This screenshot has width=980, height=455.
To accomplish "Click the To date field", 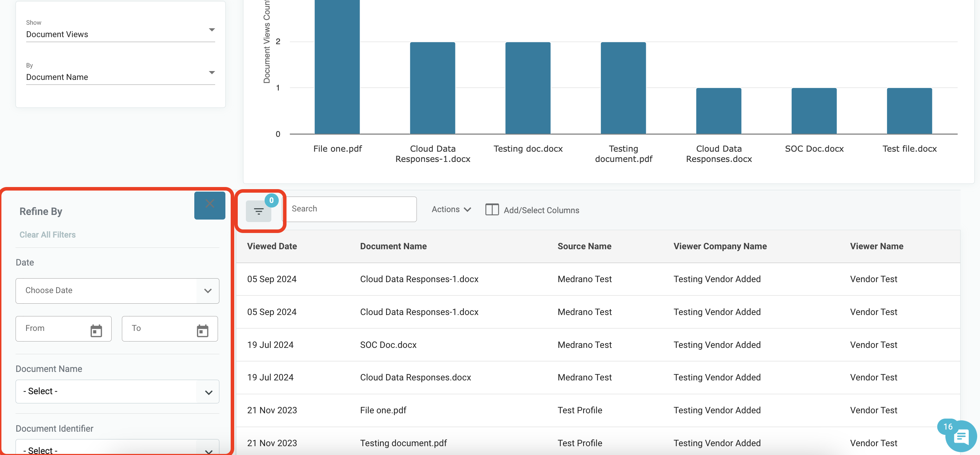I will [170, 328].
